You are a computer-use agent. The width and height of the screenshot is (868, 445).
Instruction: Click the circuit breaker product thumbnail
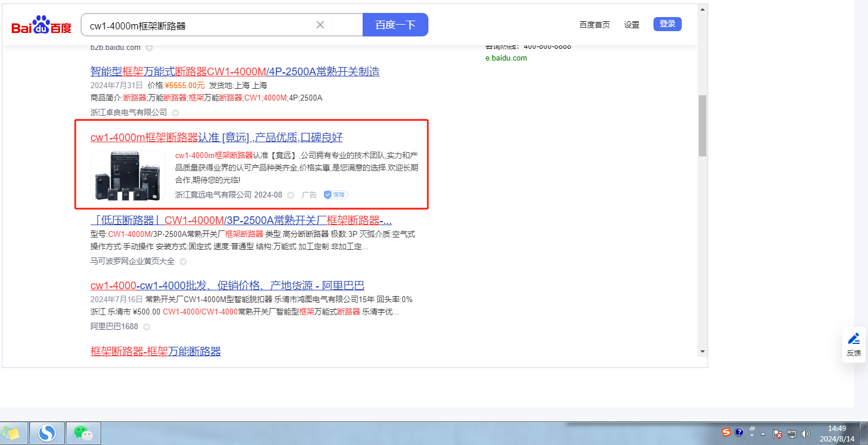click(128, 176)
